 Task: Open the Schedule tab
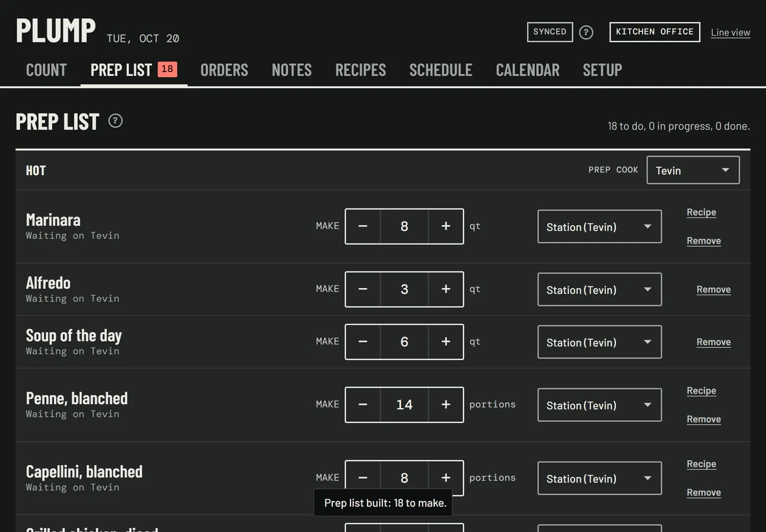pyautogui.click(x=441, y=70)
